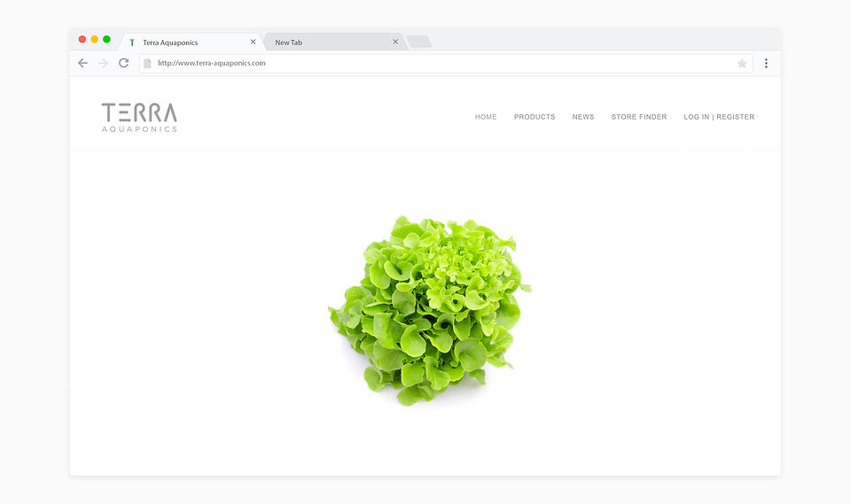Close the New Tab tab

(395, 42)
